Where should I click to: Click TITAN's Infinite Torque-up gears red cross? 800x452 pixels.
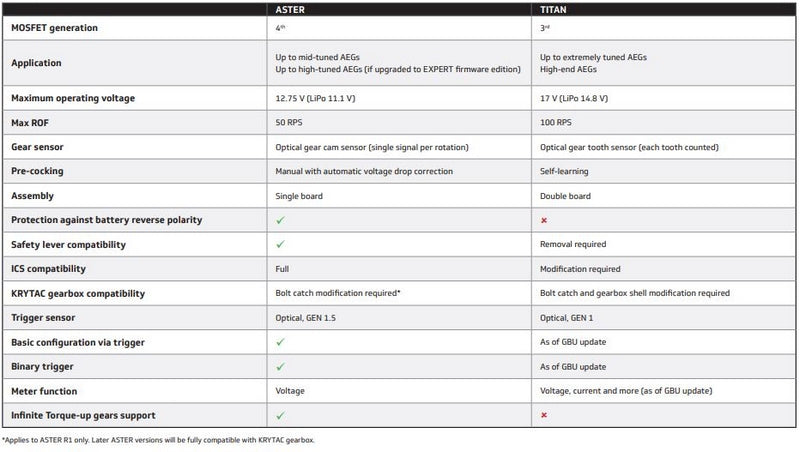544,415
